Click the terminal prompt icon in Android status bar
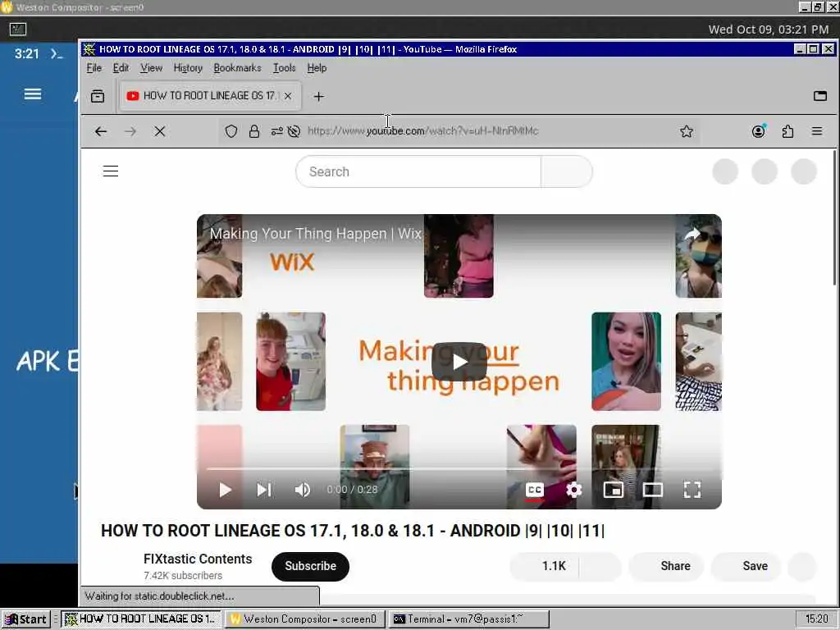 pyautogui.click(x=57, y=53)
